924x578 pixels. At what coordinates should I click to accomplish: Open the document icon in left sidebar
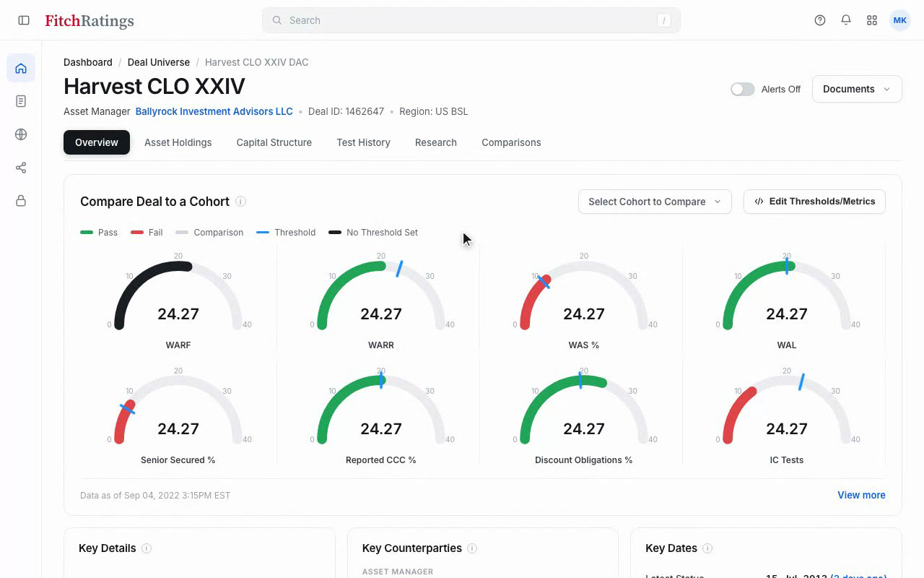pos(21,101)
